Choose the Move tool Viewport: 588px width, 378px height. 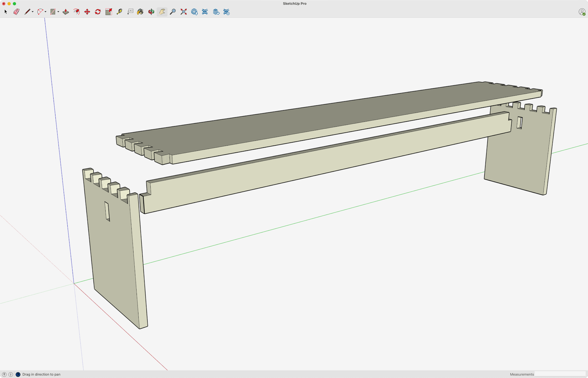click(x=87, y=12)
